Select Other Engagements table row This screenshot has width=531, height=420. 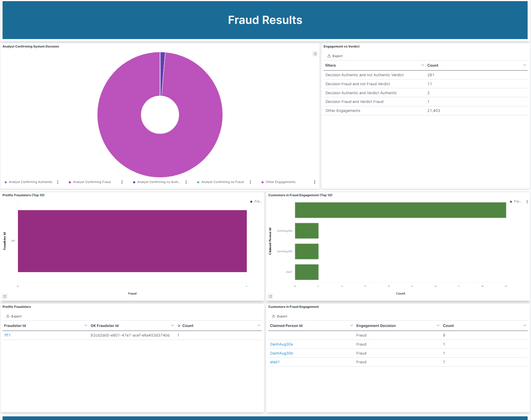(426, 111)
